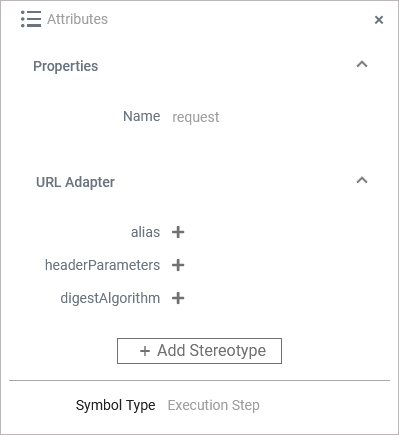The image size is (399, 435).
Task: Click the Symbol Type label
Action: (116, 406)
